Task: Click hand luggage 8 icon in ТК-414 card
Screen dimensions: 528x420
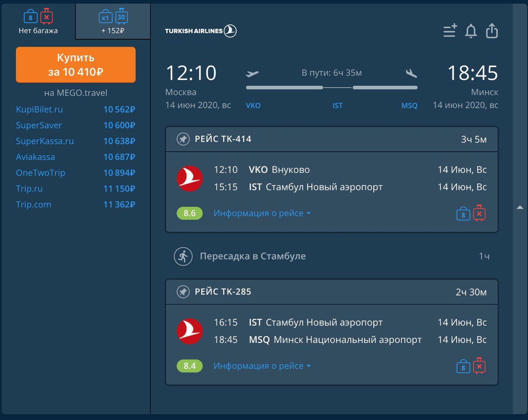Action: click(463, 214)
